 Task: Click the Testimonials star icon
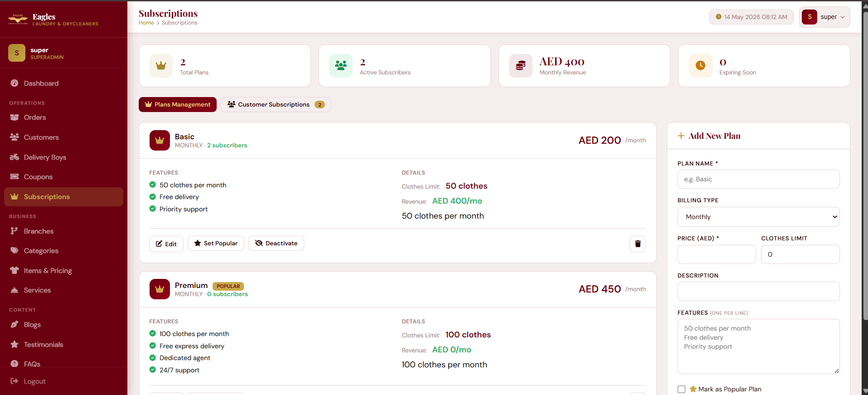[15, 345]
